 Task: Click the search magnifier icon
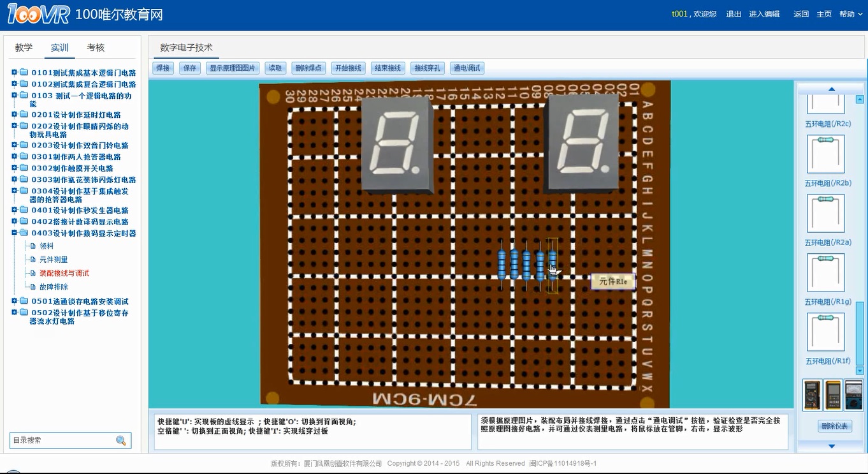point(121,441)
